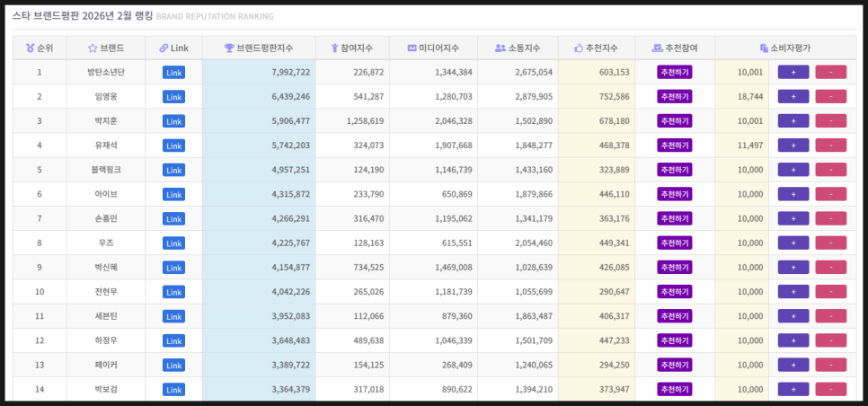Click minus button in 방탄소년단 row
868x406 pixels.
[x=831, y=73]
